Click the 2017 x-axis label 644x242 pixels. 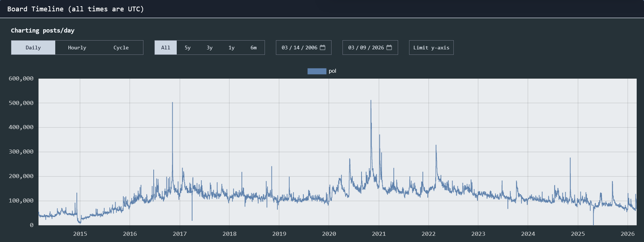tap(180, 234)
